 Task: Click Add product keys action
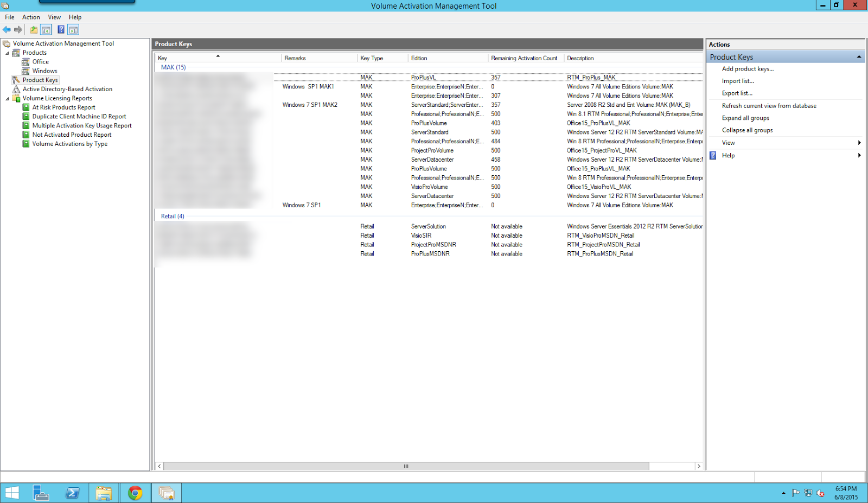pyautogui.click(x=748, y=69)
